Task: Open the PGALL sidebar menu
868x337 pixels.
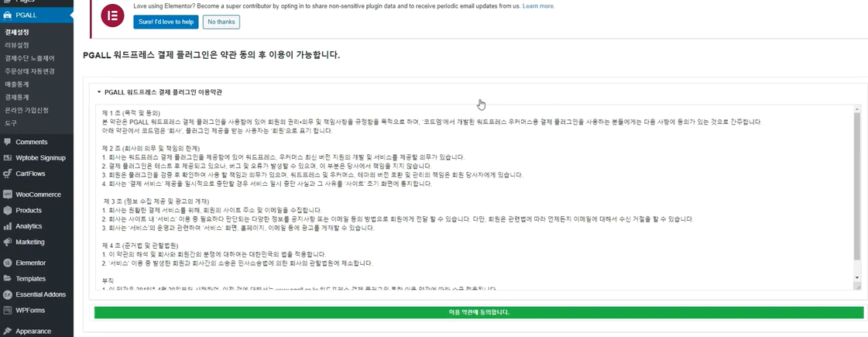Action: coord(36,15)
